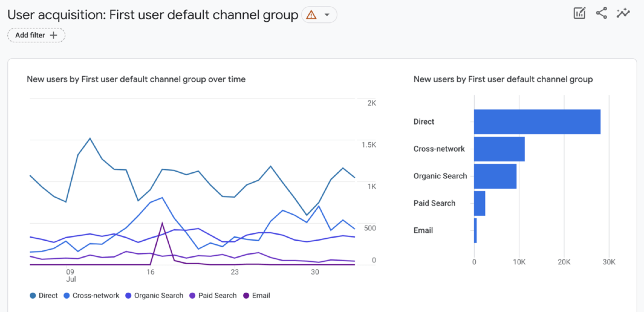
Task: Click the Organic Search bar
Action: tap(495, 176)
